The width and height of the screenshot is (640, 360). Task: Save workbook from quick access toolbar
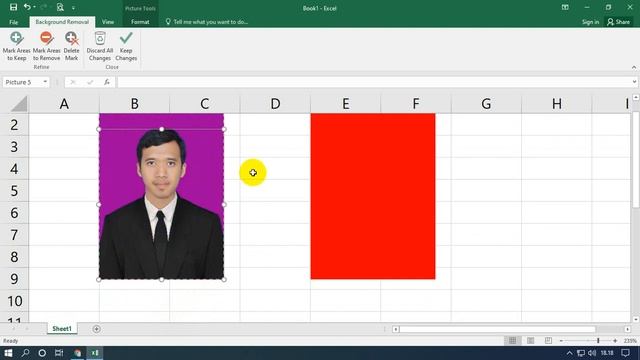[13, 7]
